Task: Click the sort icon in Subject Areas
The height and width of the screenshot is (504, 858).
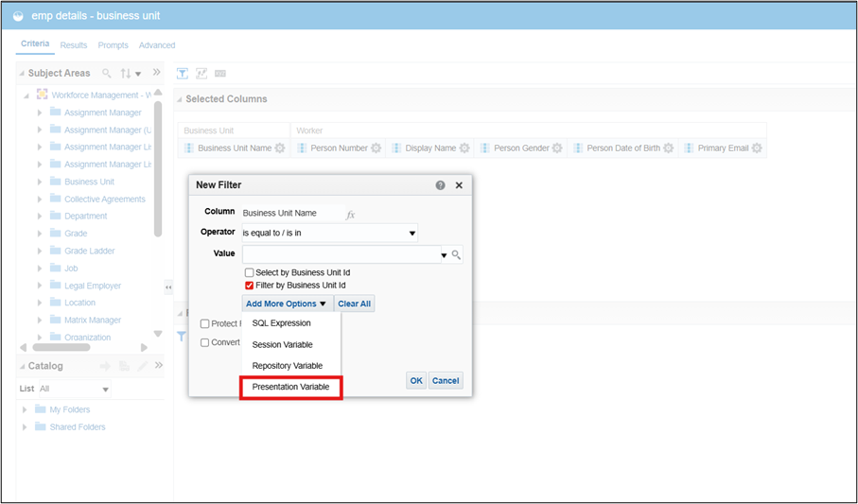Action: click(x=126, y=73)
